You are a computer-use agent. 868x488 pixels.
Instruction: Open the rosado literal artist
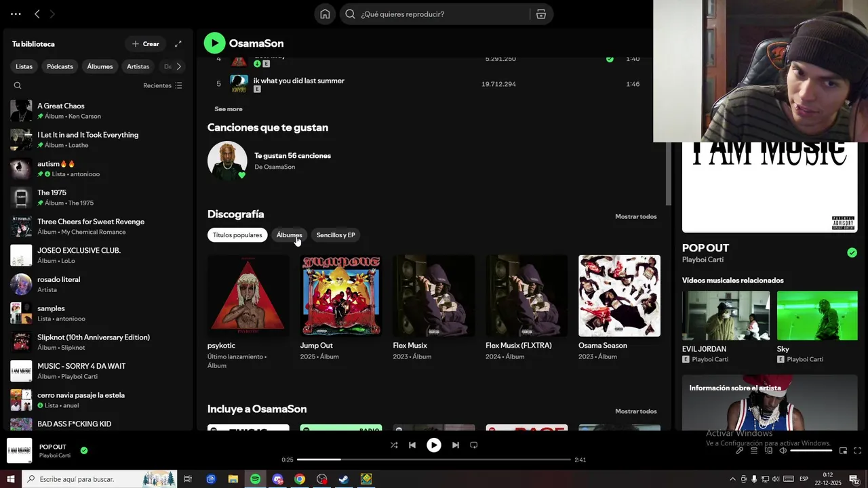pos(98,285)
